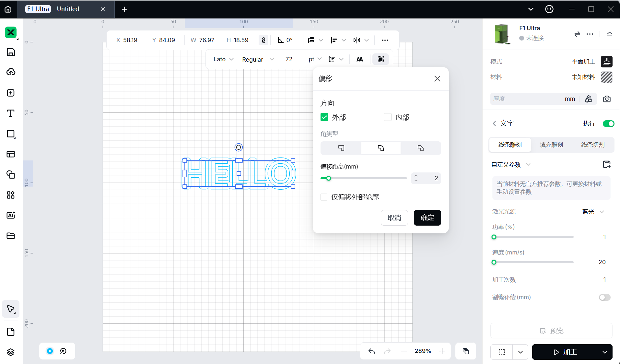Open the Lato font dropdown
Screen dimensions: 620x364
point(223,59)
